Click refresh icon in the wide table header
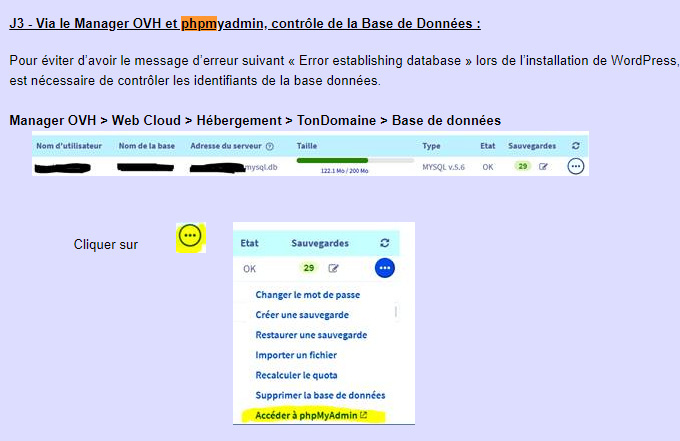Viewport: 680px width, 441px height. point(576,146)
